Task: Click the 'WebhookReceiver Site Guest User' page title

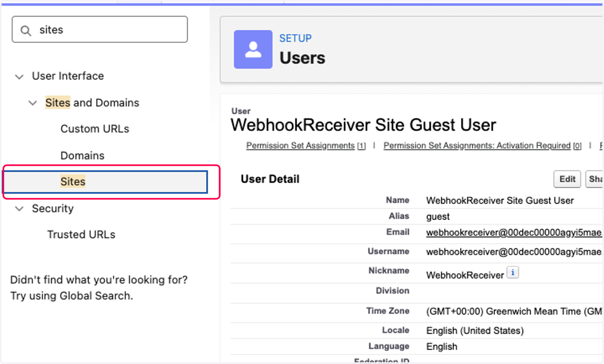Action: [x=363, y=125]
